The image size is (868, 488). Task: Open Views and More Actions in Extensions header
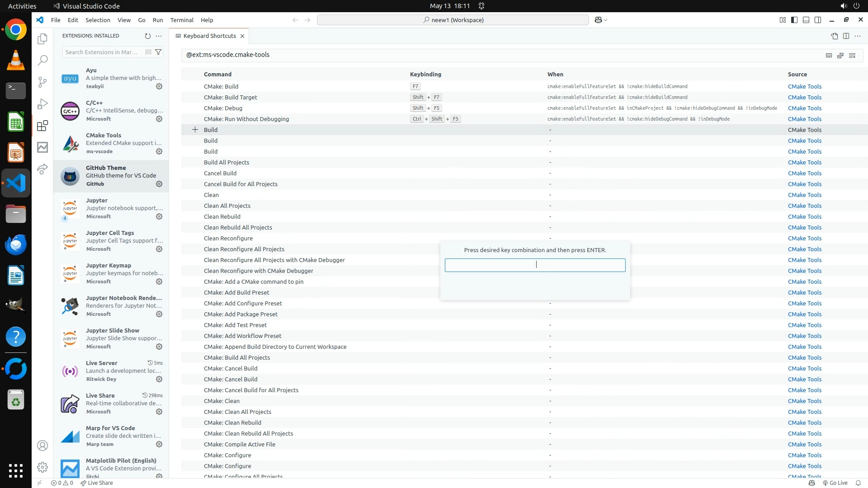(x=159, y=36)
